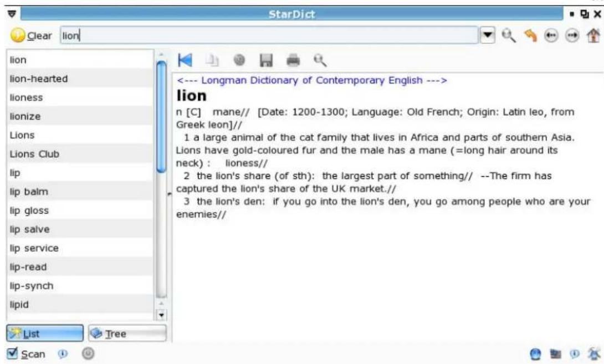
Task: Click the word list scroll down arrow
Action: pos(161,315)
